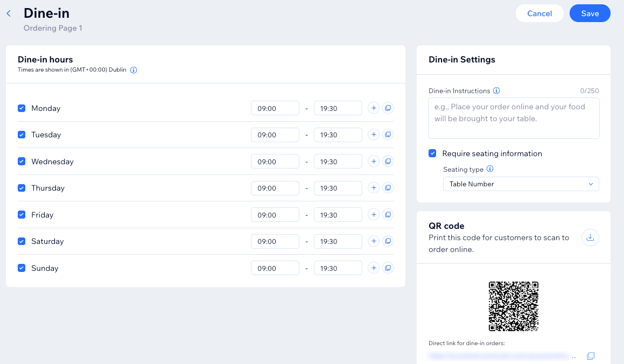This screenshot has height=364, width=624.
Task: Click the back arrow next to Dine-in
Action: click(x=8, y=13)
